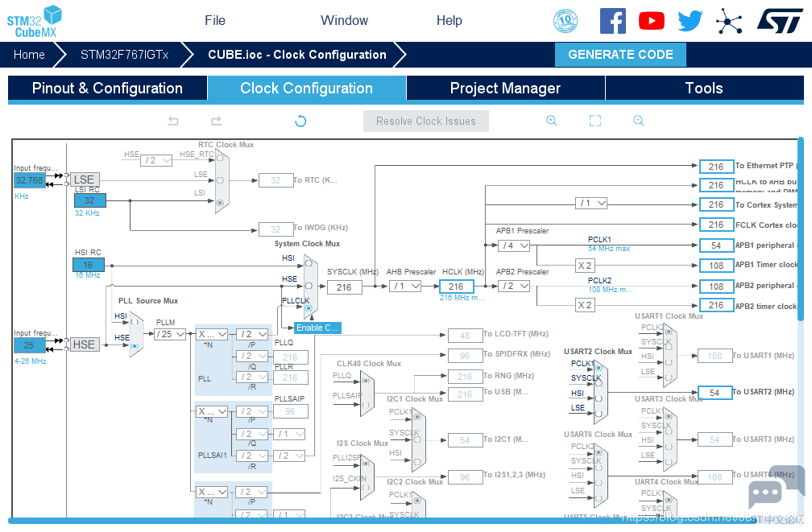Open the Project Manager tab
The height and width of the screenshot is (532, 812).
pyautogui.click(x=505, y=88)
